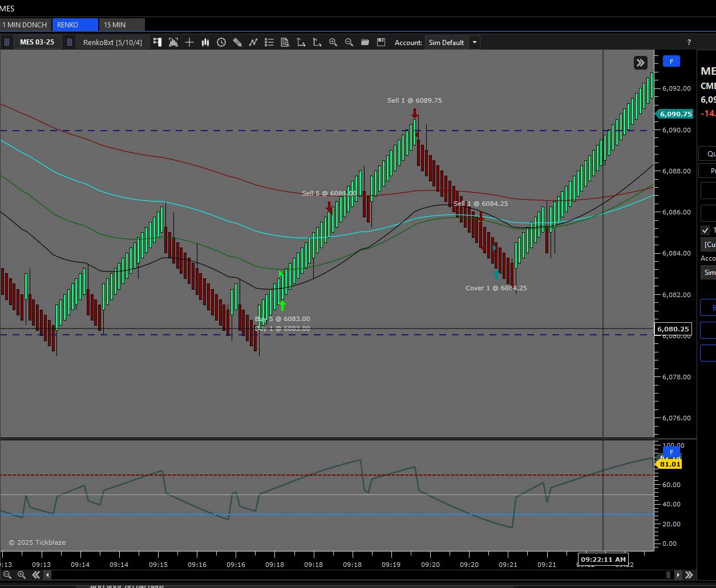Click the 6,092.00 price axis label
The height and width of the screenshot is (588, 716).
(676, 88)
